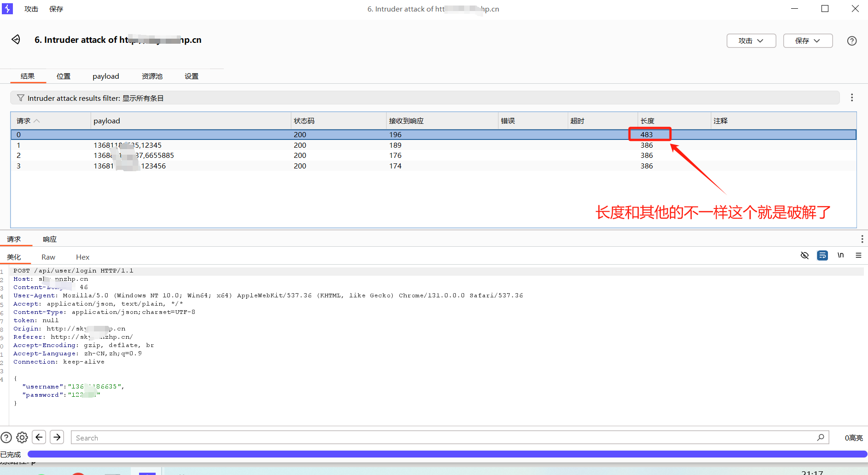The height and width of the screenshot is (475, 868).
Task: Click the filter funnel icon
Action: (21, 98)
